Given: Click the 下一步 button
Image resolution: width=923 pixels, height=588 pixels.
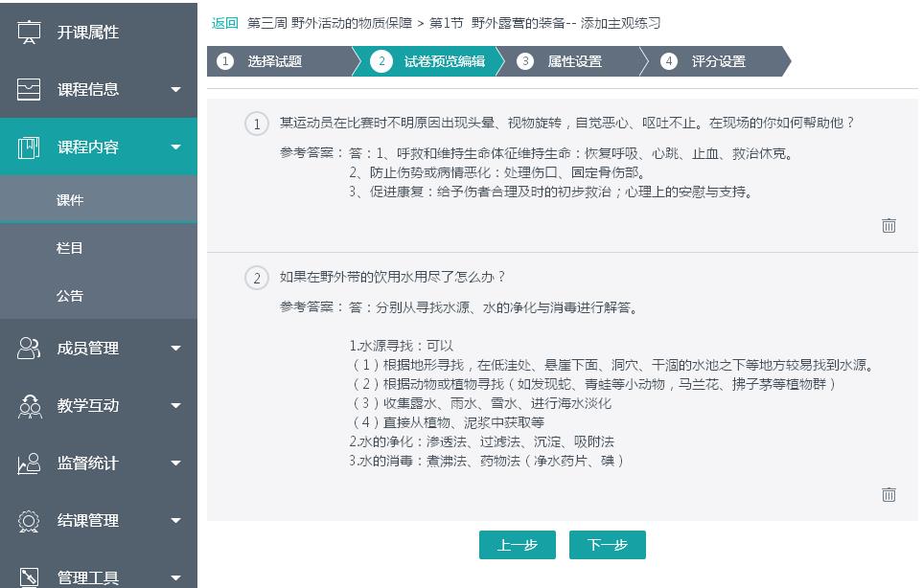Looking at the screenshot, I should point(607,545).
